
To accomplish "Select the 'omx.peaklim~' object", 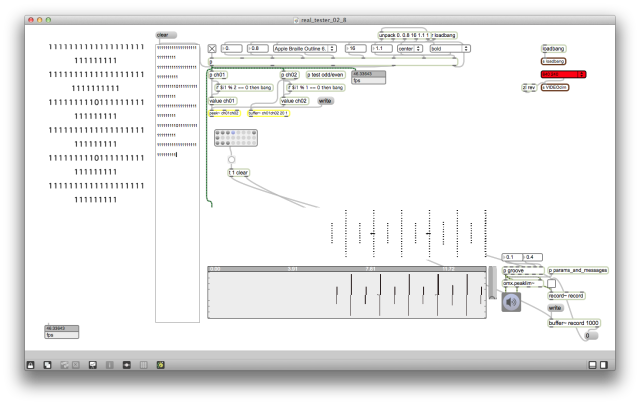I will coord(523,283).
